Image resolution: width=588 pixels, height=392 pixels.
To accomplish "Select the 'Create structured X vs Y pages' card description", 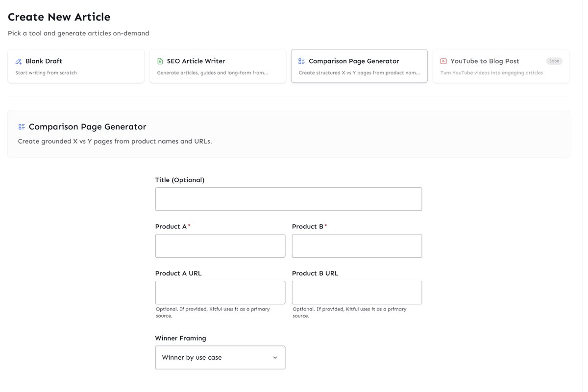I will (359, 73).
